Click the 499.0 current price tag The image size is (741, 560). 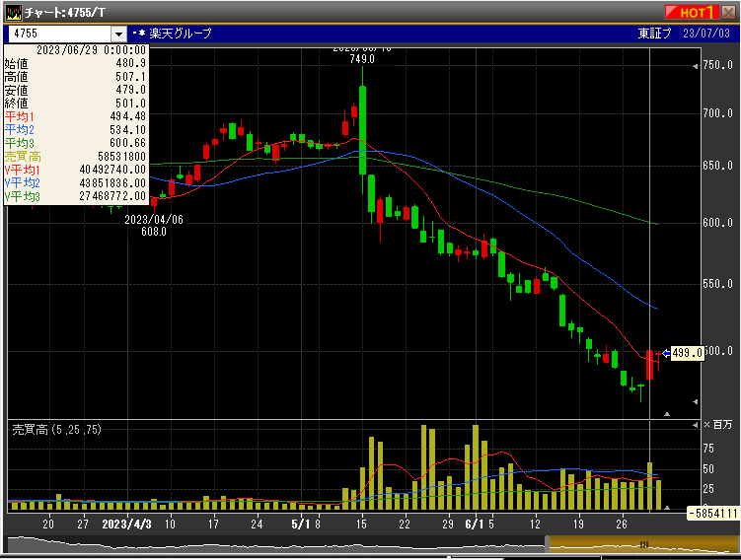[x=688, y=353]
